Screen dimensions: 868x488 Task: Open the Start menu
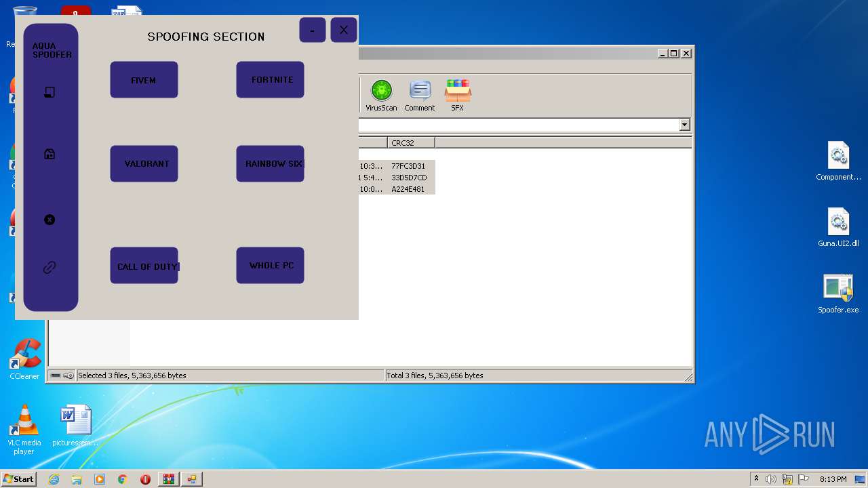point(19,479)
